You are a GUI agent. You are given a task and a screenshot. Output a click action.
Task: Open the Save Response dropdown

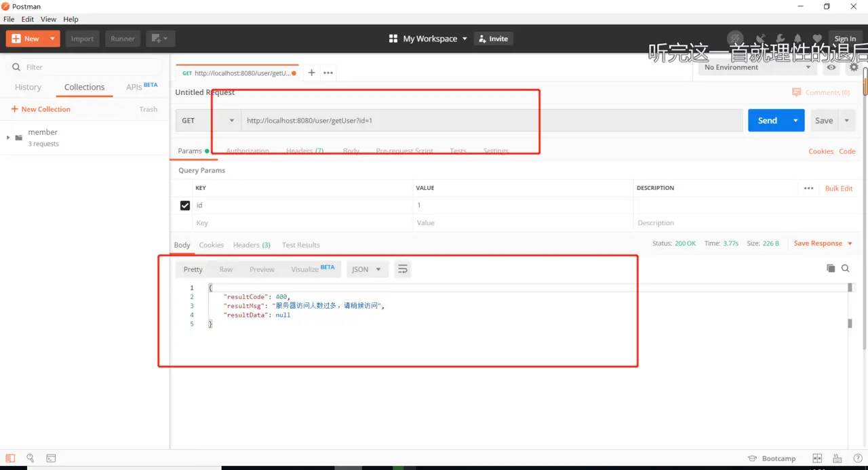(x=823, y=243)
